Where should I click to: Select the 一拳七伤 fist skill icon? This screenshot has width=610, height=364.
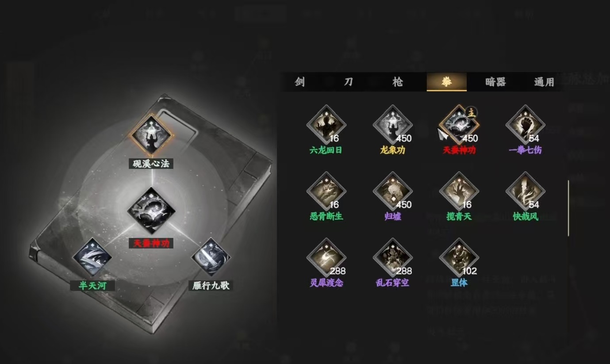pyautogui.click(x=525, y=125)
